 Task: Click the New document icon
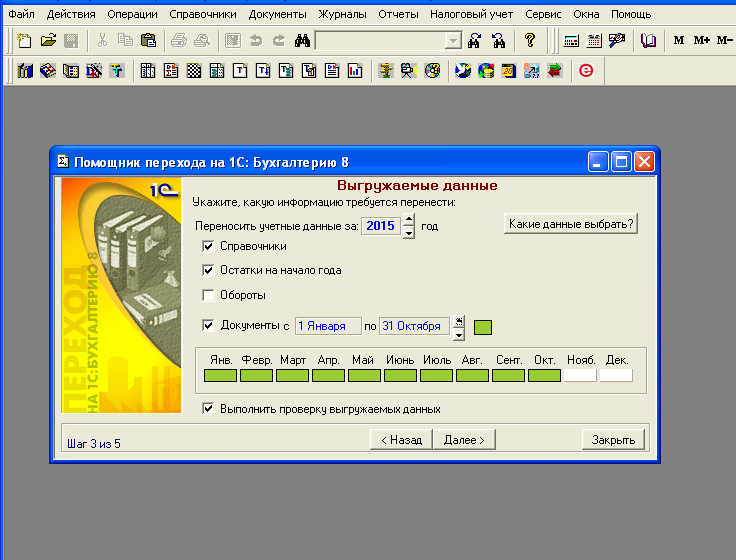tap(24, 41)
